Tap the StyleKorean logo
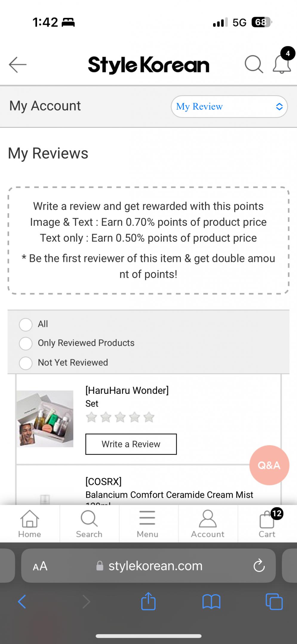 tap(148, 65)
